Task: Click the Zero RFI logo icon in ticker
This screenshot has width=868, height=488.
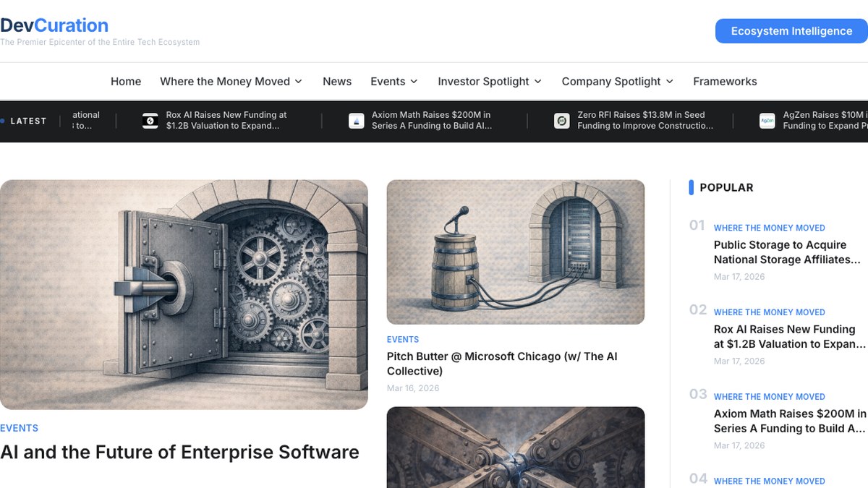Action: point(562,121)
